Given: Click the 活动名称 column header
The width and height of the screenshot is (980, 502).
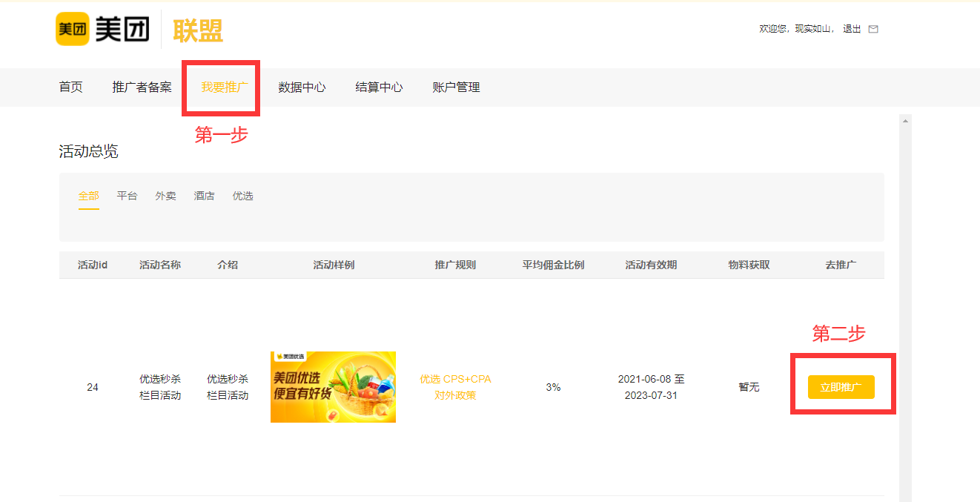Looking at the screenshot, I should tap(160, 265).
